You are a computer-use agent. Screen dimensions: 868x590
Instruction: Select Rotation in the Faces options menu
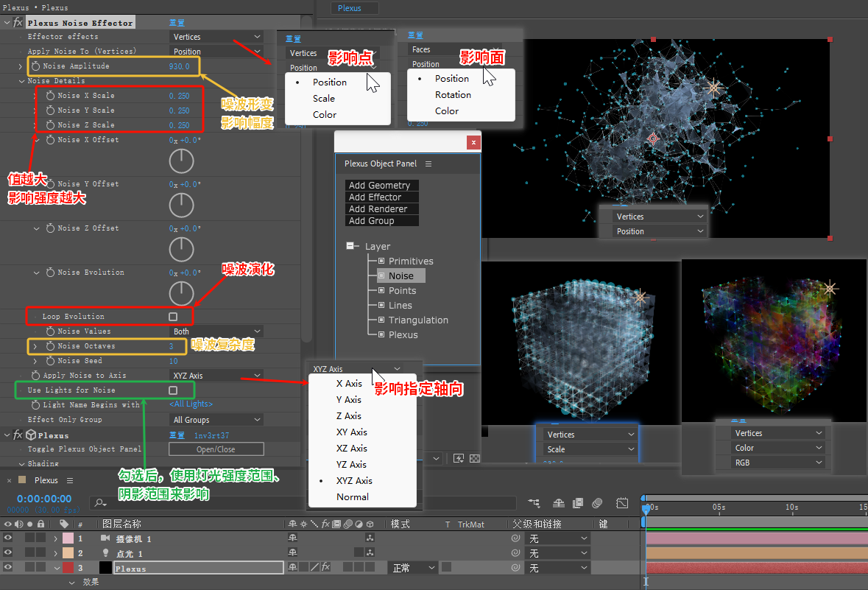453,95
